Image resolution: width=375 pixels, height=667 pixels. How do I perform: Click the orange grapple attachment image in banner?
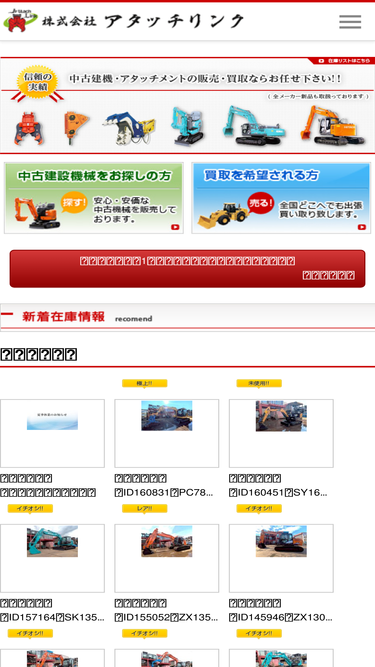point(29,128)
